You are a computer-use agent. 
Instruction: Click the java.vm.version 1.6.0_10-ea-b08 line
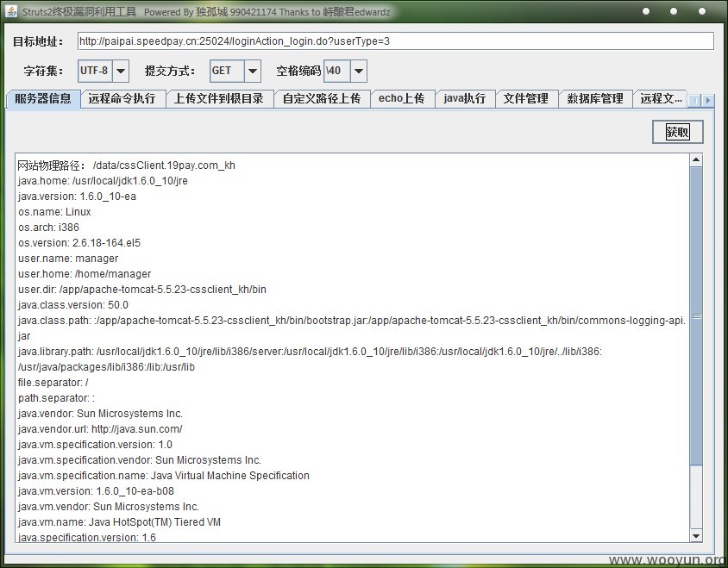tap(96, 491)
